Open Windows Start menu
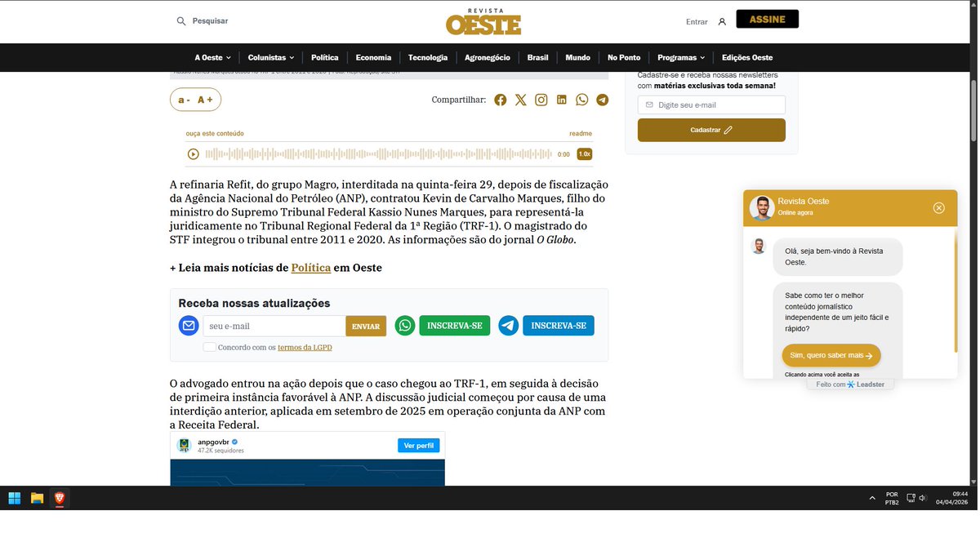 pyautogui.click(x=15, y=498)
